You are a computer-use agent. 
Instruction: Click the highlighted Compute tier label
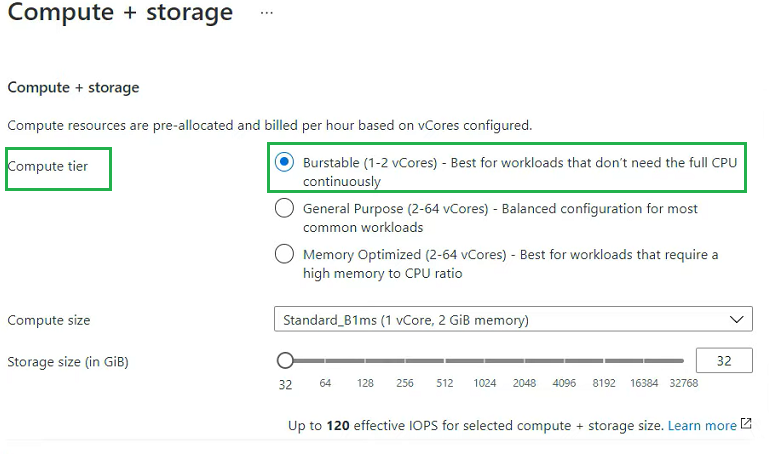click(48, 167)
